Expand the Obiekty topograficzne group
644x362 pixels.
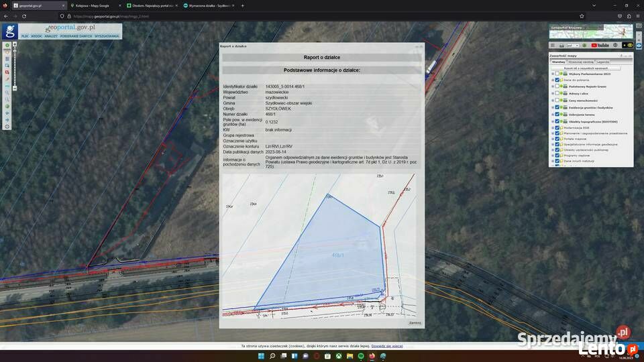[553, 121]
